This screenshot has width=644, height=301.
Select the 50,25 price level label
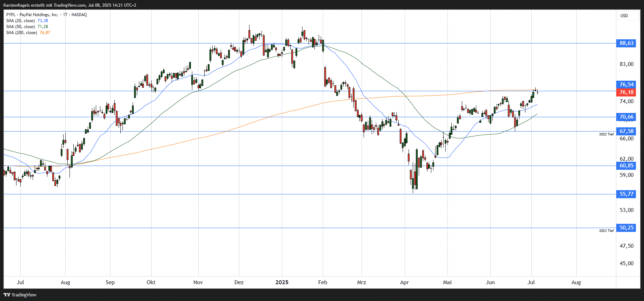pyautogui.click(x=626, y=228)
